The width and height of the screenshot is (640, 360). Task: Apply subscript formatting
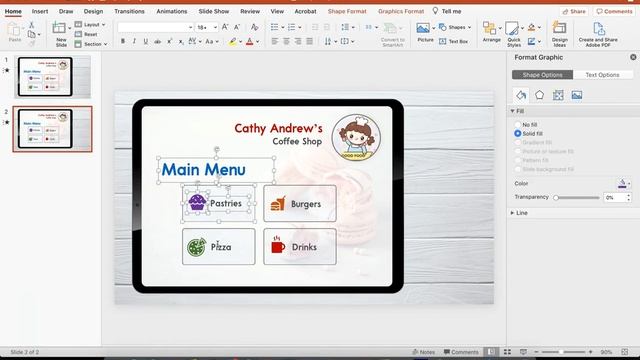(x=181, y=41)
